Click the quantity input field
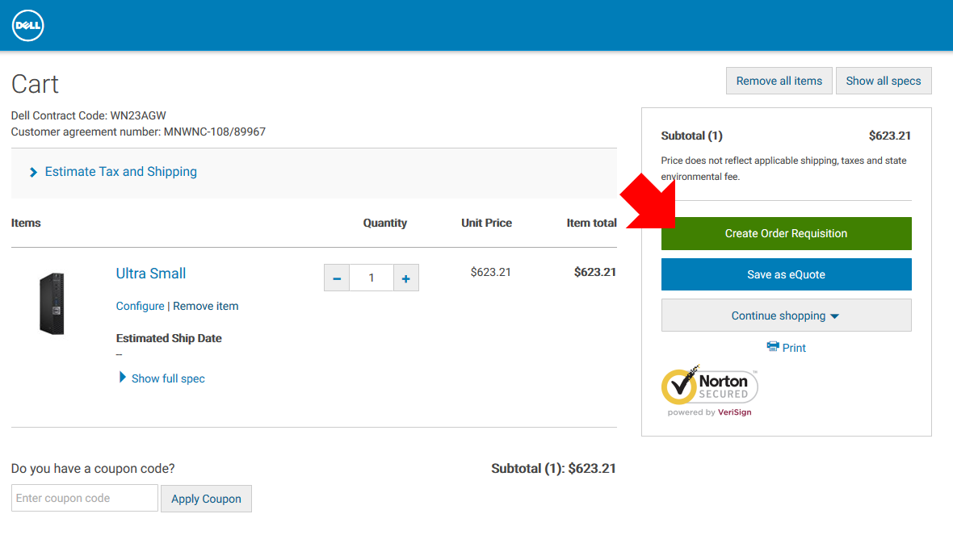Screen dimensions: 953x560 372,278
